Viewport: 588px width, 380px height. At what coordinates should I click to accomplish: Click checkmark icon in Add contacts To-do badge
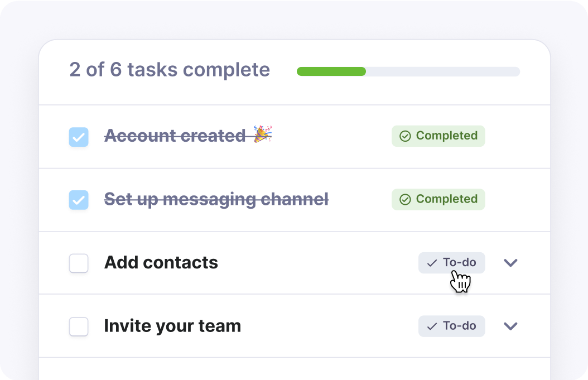tap(432, 263)
